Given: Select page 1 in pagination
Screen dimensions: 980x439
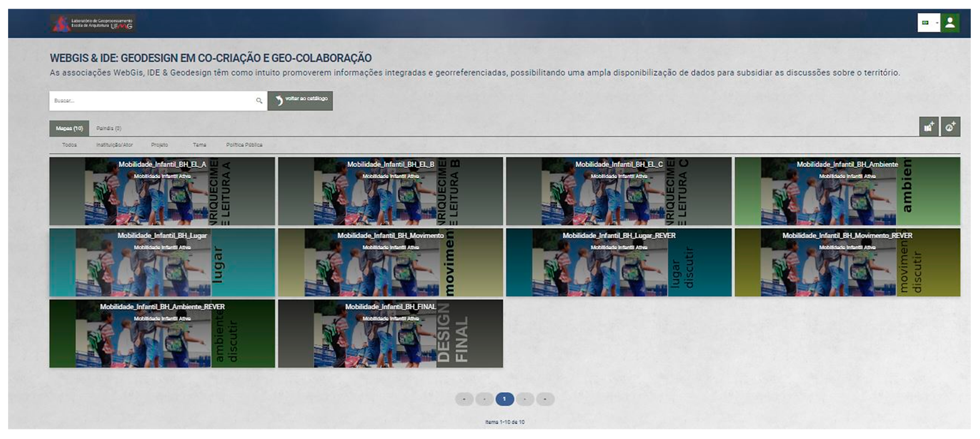Looking at the screenshot, I should coord(504,399).
